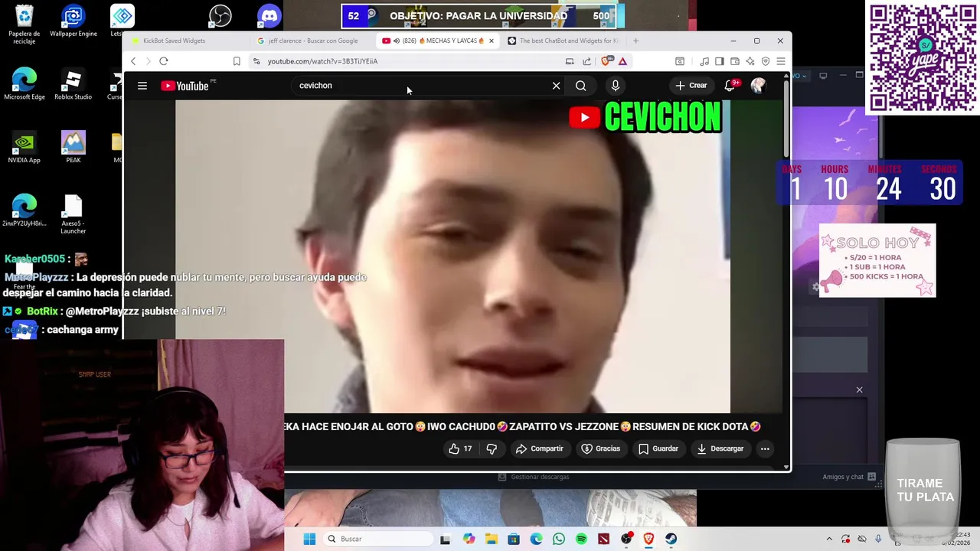Image resolution: width=980 pixels, height=551 pixels.
Task: Open Spotify from the taskbar
Action: click(581, 539)
